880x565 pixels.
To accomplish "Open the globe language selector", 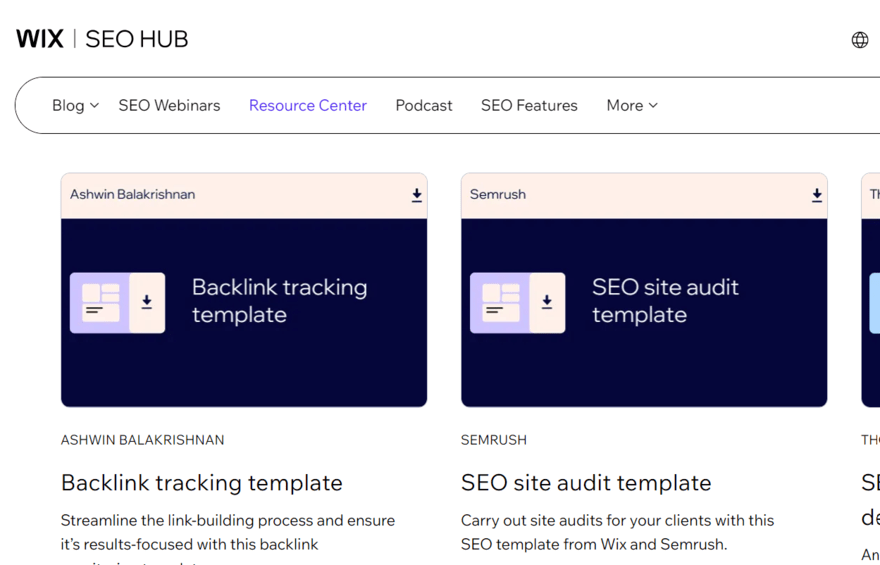I will tap(860, 40).
